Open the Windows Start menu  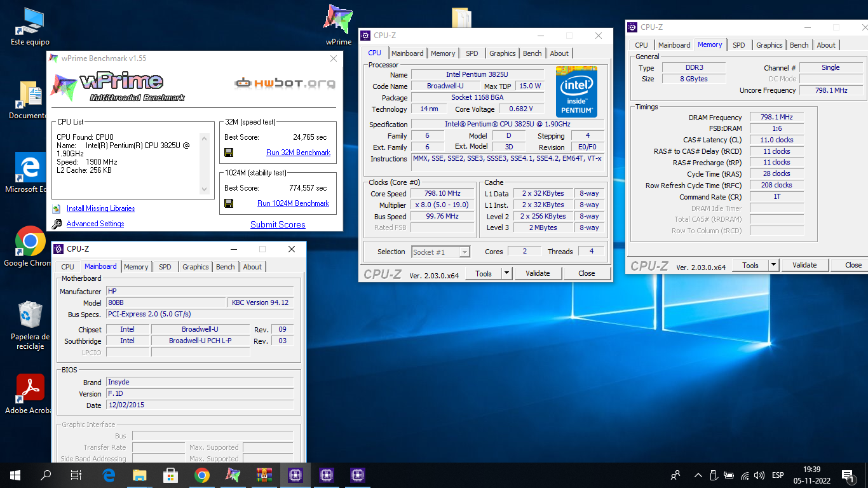[x=15, y=475]
